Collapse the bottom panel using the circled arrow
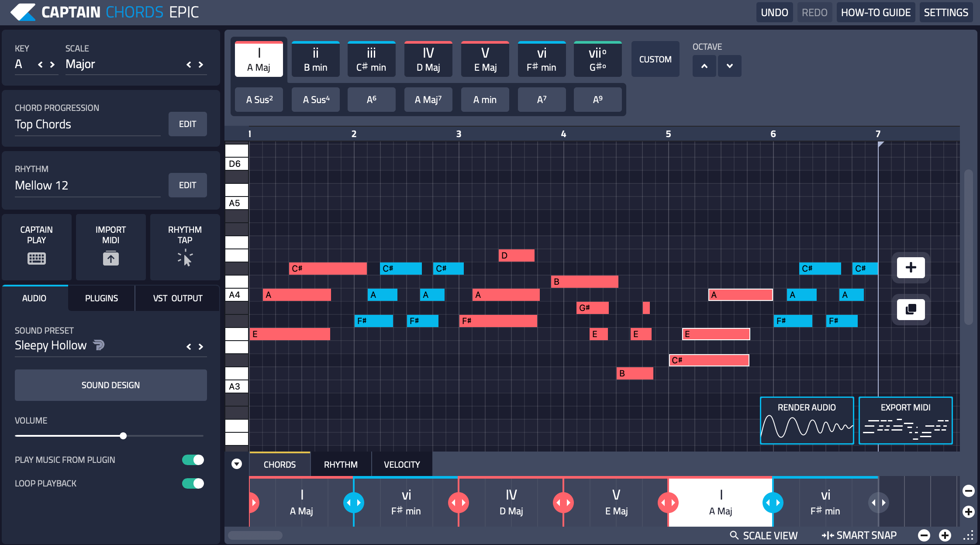 click(237, 464)
